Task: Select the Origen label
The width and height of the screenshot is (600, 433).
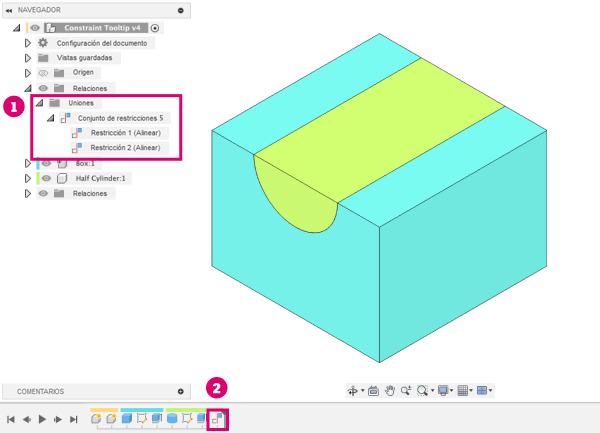Action: (x=83, y=72)
